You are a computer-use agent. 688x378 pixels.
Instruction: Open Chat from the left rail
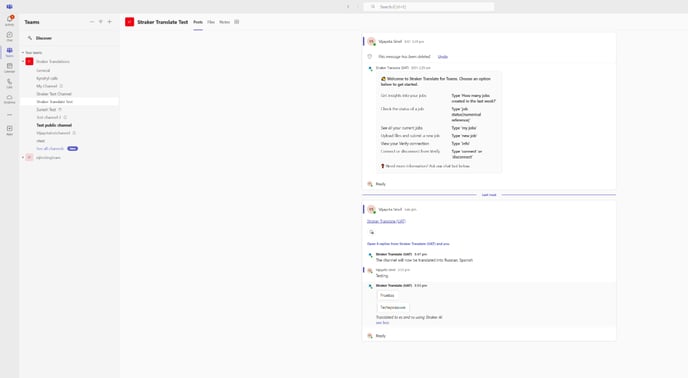(9, 36)
